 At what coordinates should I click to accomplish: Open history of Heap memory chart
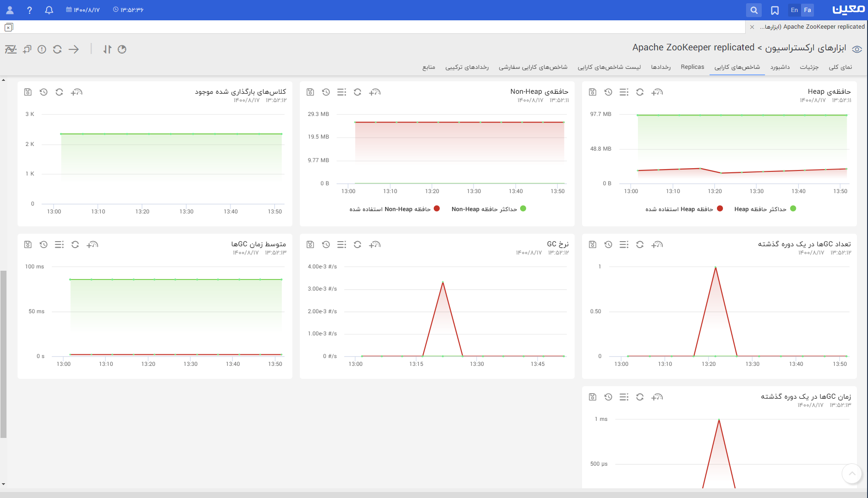608,92
